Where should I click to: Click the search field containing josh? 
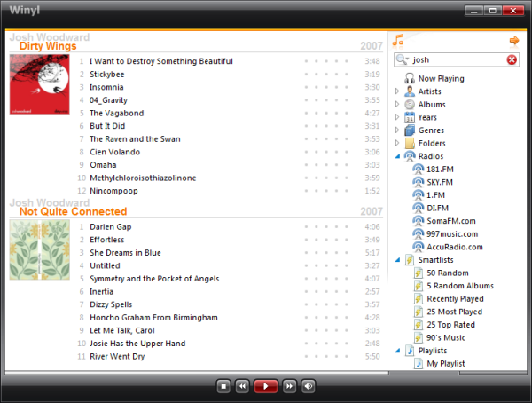[x=457, y=59]
